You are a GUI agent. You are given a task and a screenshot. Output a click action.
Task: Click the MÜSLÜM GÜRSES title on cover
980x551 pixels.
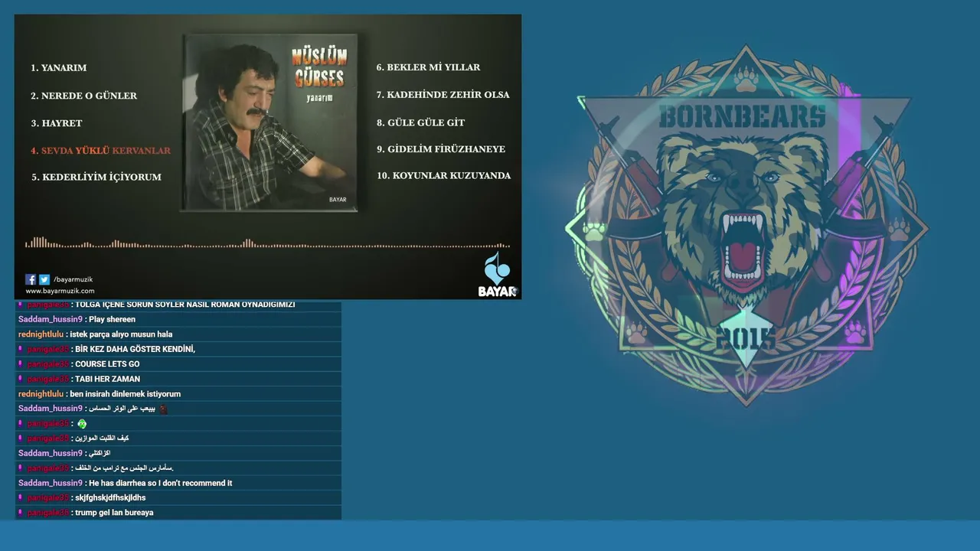(x=320, y=67)
